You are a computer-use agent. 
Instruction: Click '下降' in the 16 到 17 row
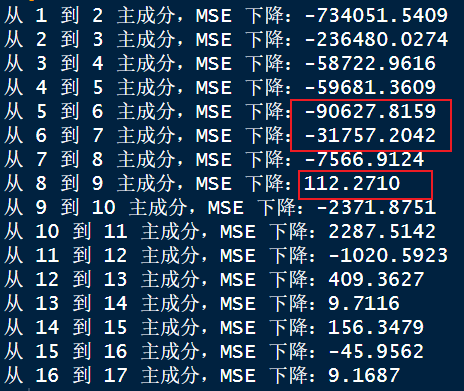tap(289, 375)
